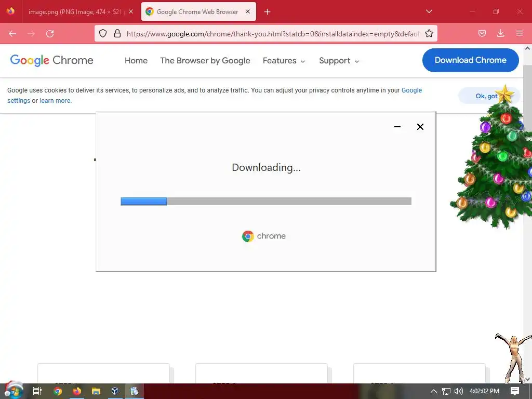The height and width of the screenshot is (399, 532).
Task: Open Task View on the taskbar
Action: click(x=37, y=391)
